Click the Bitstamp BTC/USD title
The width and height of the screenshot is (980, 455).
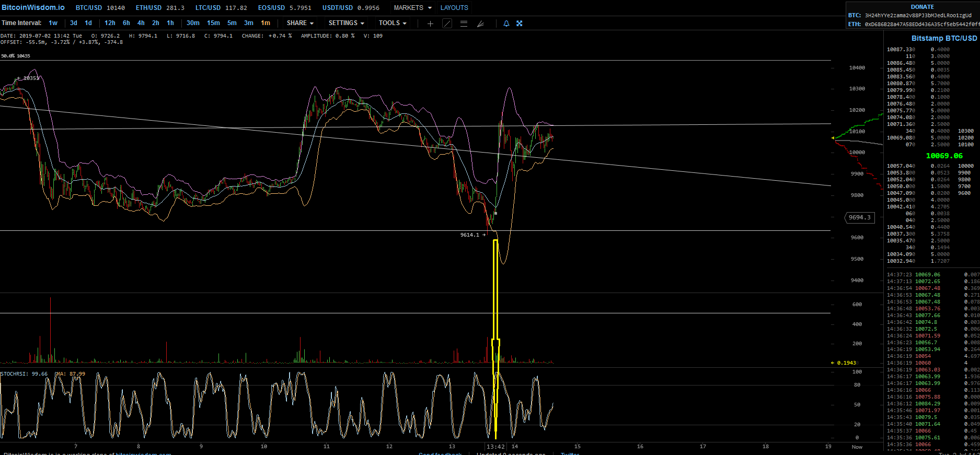point(944,38)
